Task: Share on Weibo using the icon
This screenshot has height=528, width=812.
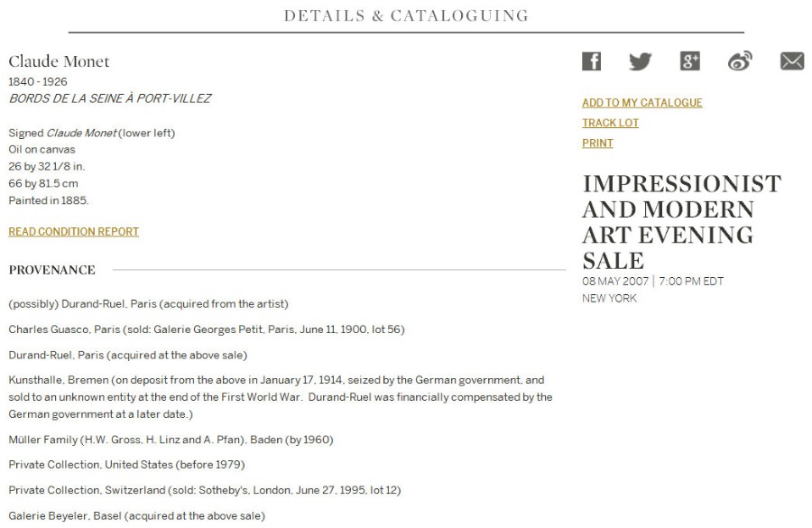Action: coord(740,61)
